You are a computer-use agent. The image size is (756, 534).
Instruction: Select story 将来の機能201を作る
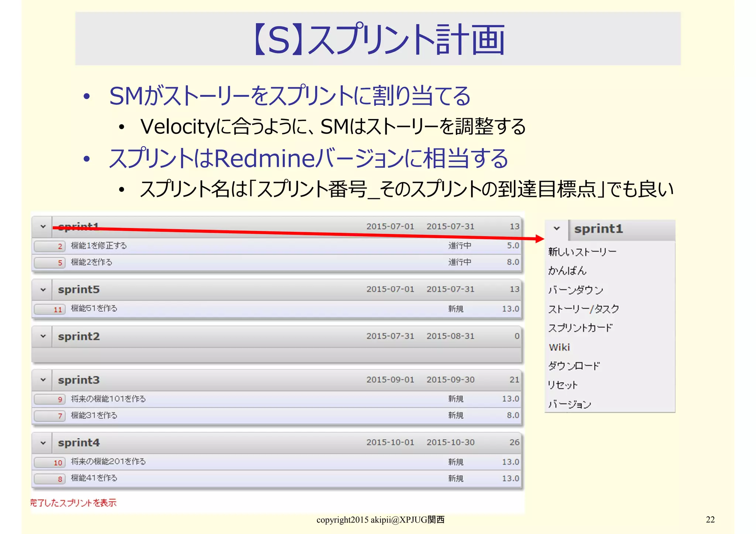click(108, 461)
